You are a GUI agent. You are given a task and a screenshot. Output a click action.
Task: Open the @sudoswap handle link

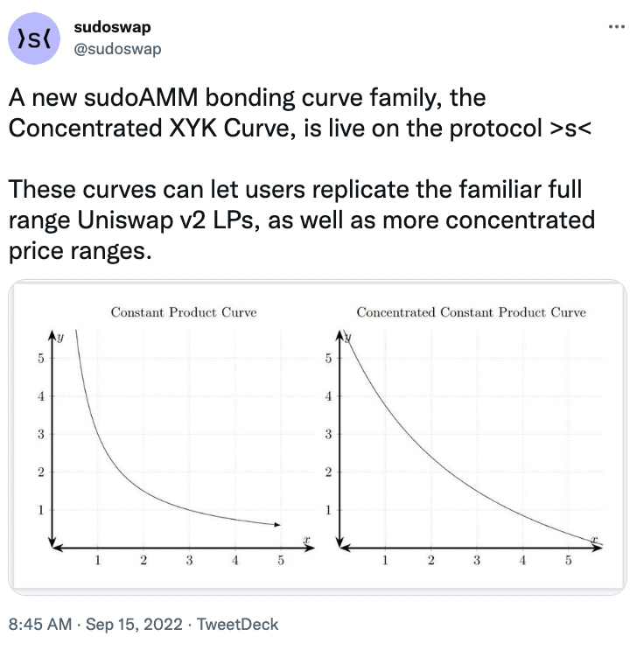117,49
